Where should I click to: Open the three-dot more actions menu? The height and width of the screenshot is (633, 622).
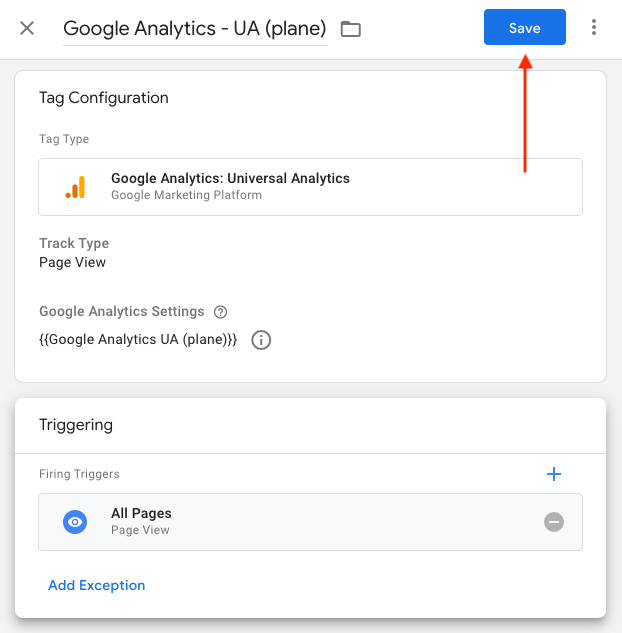coord(594,28)
